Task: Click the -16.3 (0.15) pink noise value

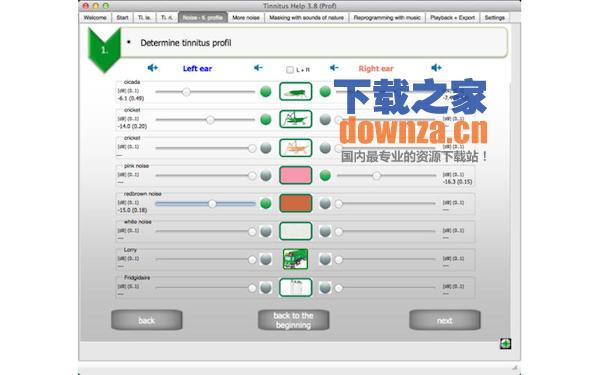Action: (457, 182)
